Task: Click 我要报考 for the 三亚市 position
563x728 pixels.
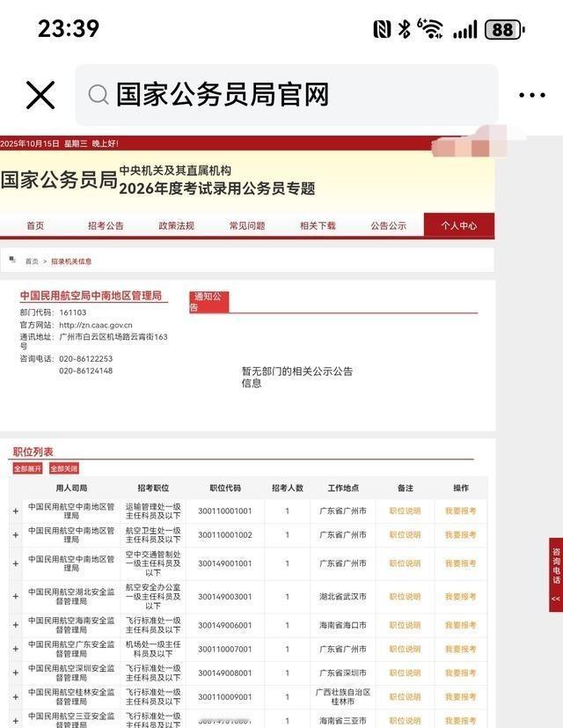Action: pos(460,721)
